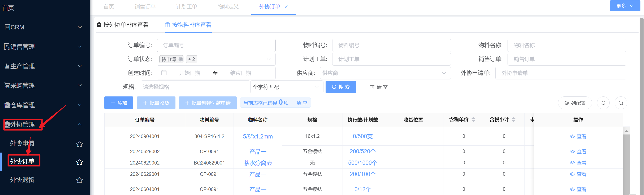Screen dimensions: 644x195
Task: Click the 生产管理 sidebar icon
Action: pyautogui.click(x=7, y=66)
